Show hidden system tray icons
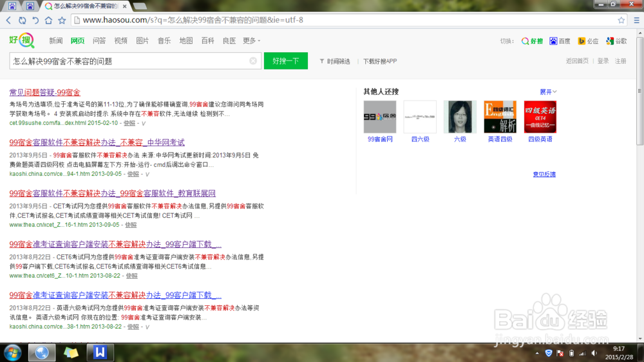644x362 pixels. 537,353
